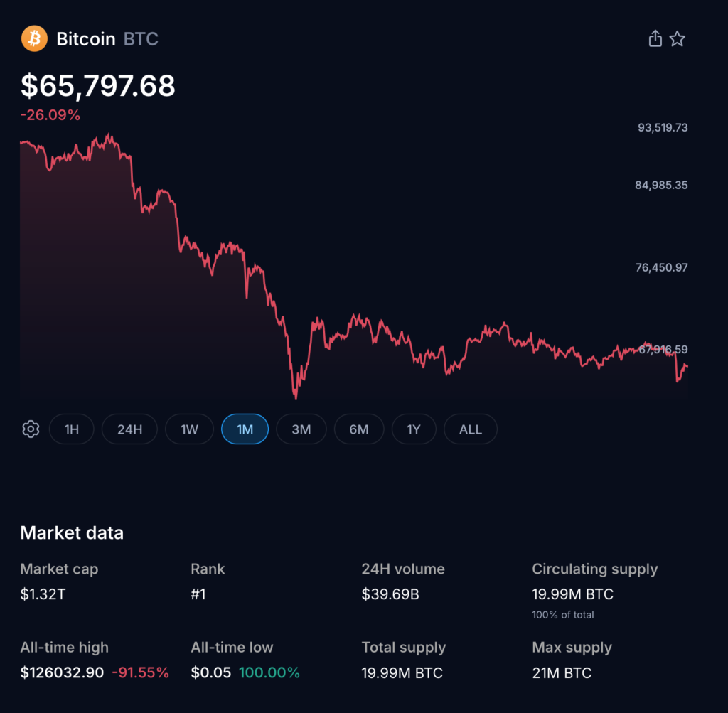Click the active 1M range button

[245, 429]
